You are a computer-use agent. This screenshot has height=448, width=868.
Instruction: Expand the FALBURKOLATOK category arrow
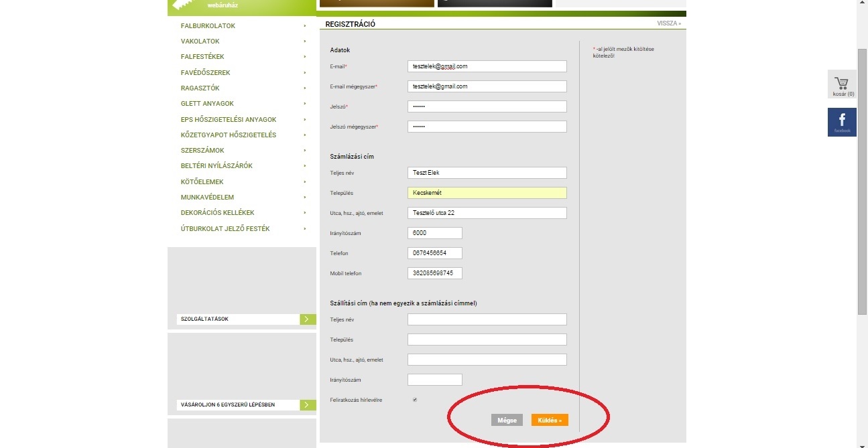[305, 26]
